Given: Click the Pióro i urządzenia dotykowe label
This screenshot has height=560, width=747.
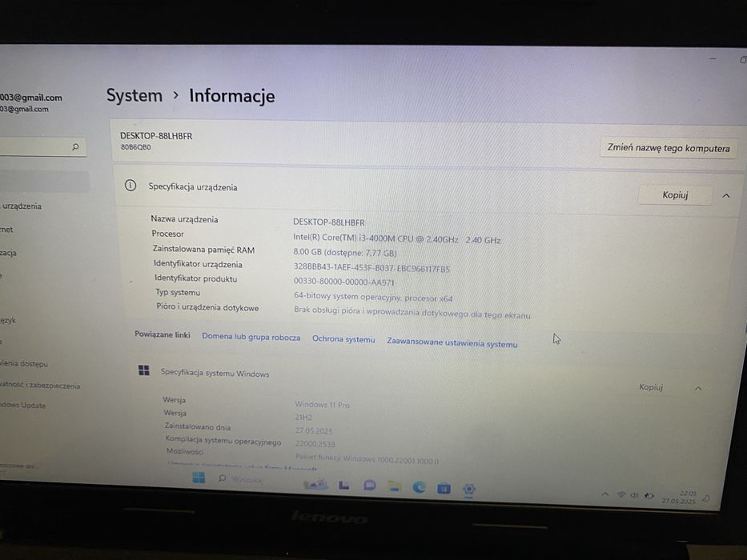Looking at the screenshot, I should [x=207, y=307].
